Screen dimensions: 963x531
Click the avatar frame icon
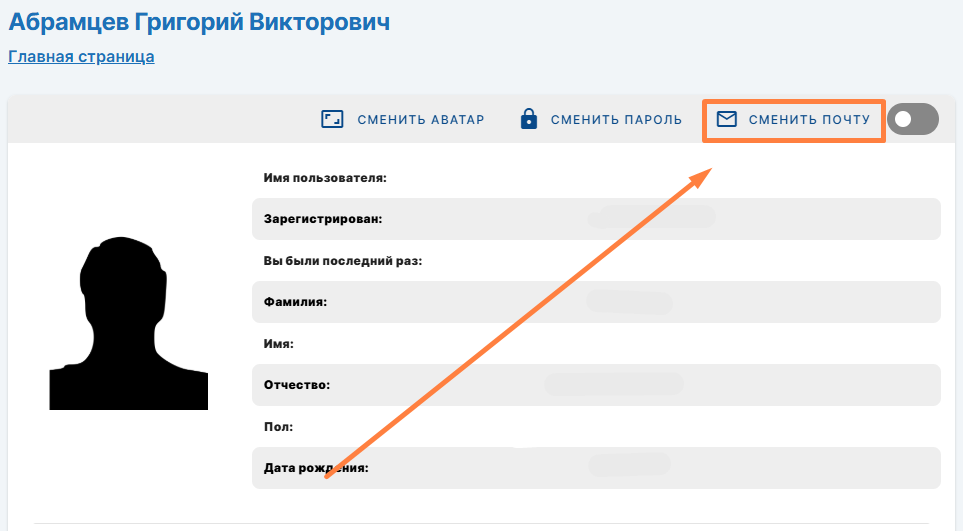tap(332, 120)
